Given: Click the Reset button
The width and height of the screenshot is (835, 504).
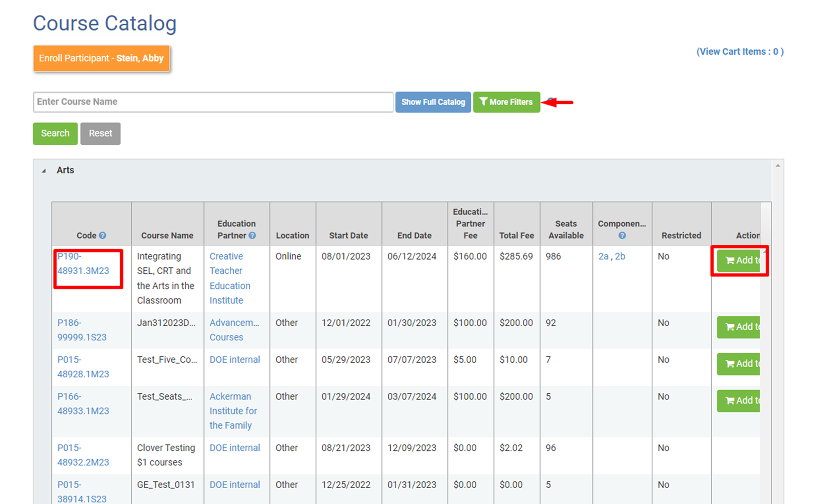Looking at the screenshot, I should click(x=100, y=133).
